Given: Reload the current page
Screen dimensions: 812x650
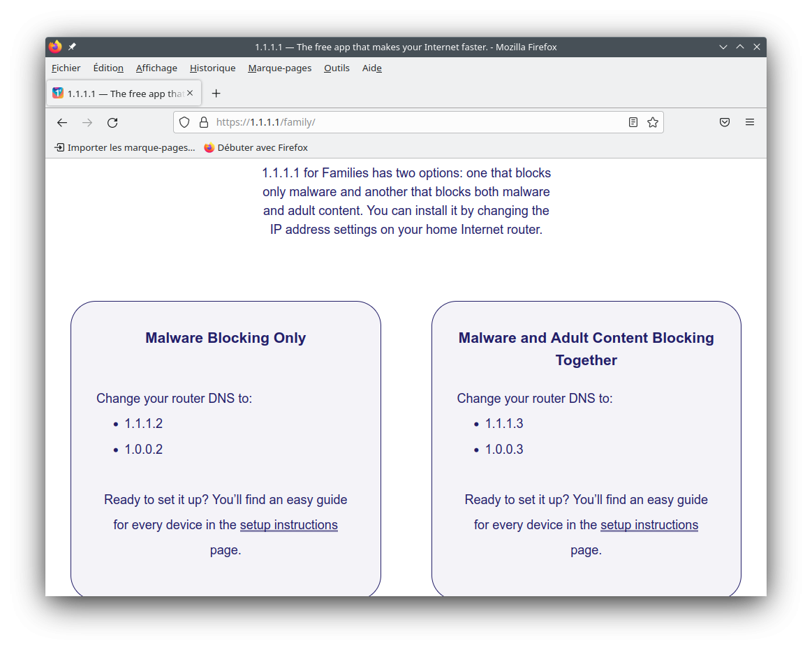Looking at the screenshot, I should pos(112,123).
